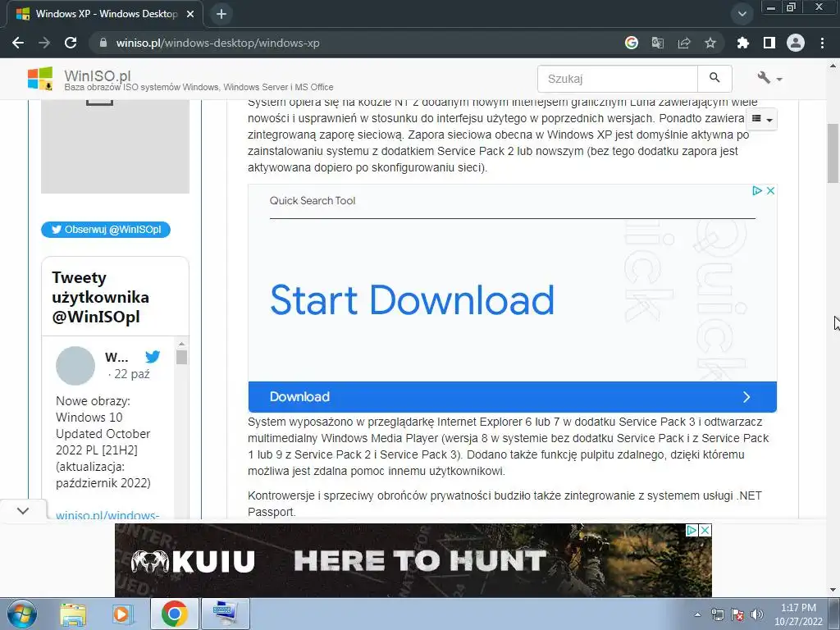Close the Windows XP tab

190,14
